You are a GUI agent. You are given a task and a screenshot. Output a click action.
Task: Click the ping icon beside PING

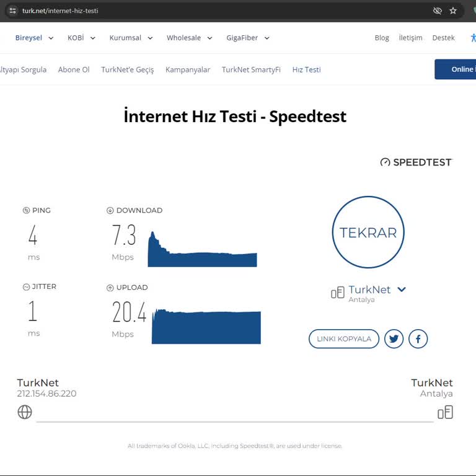[x=27, y=210]
